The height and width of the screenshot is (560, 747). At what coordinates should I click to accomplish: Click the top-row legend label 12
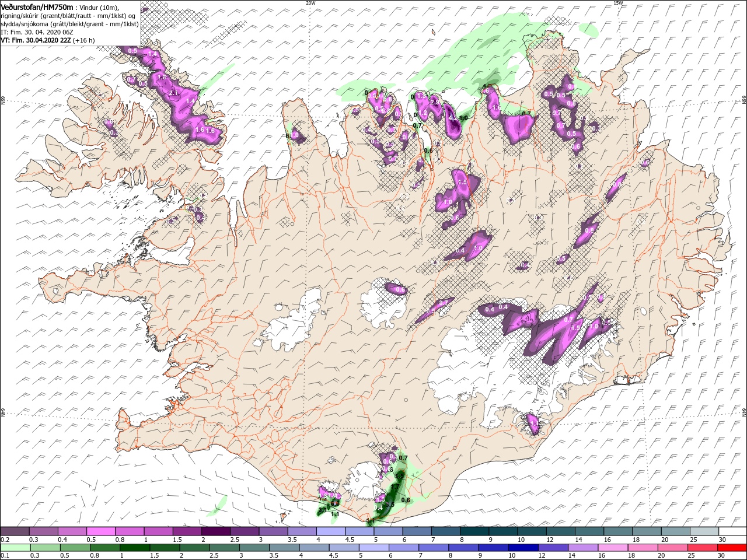click(549, 540)
